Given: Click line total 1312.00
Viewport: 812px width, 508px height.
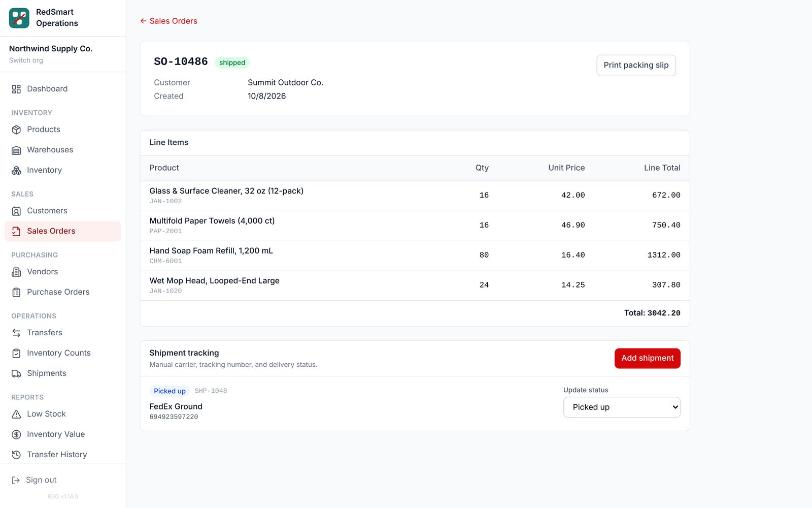Looking at the screenshot, I should [664, 255].
